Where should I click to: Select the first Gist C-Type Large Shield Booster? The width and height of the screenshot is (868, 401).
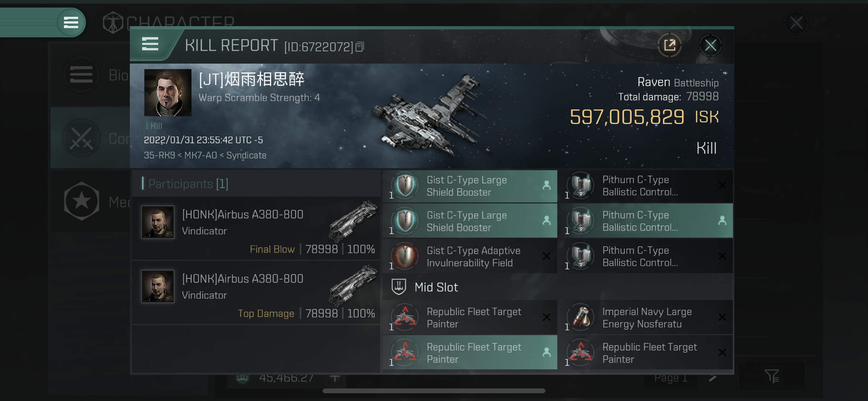pos(470,186)
